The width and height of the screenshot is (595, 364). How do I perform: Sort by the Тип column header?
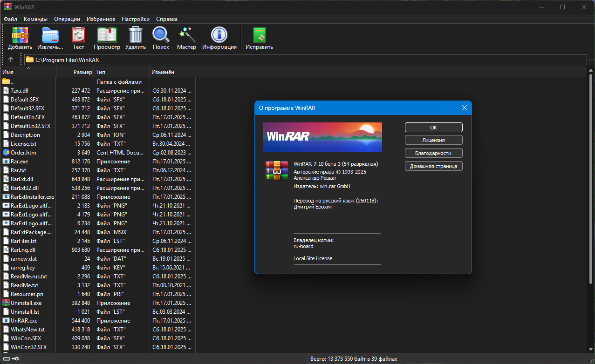pos(122,72)
